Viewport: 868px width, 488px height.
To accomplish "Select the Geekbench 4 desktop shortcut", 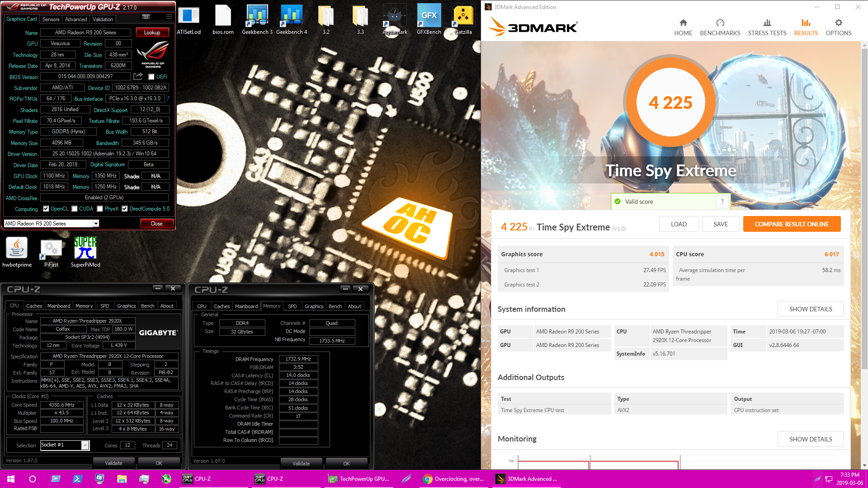I will point(292,20).
